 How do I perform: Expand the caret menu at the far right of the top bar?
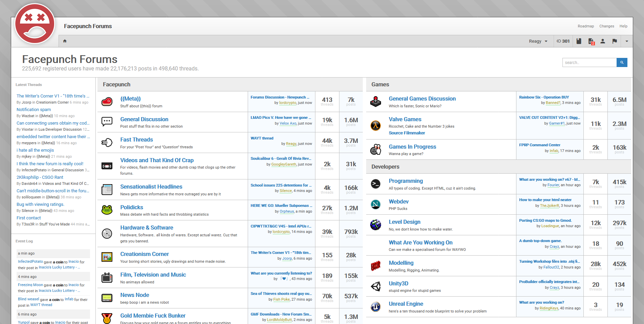(627, 41)
